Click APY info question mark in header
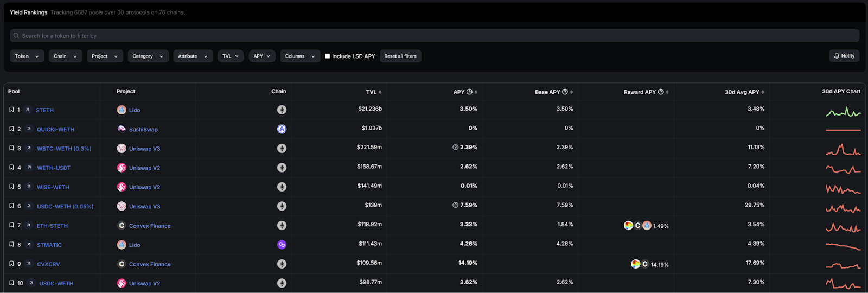Viewport: 868px width, 293px height. 469,92
